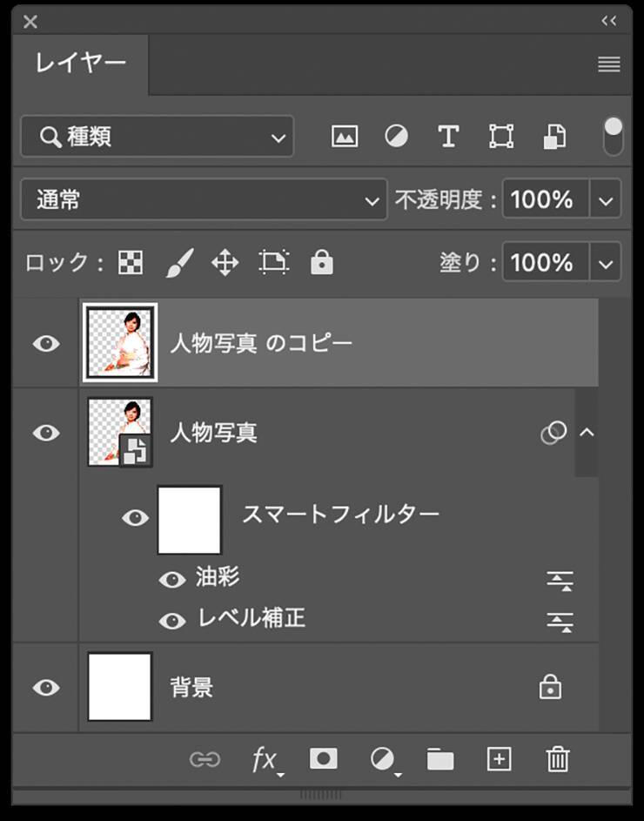Viewport: 644px width, 821px height.
Task: Filter layers by pixel image type
Action: 345,137
